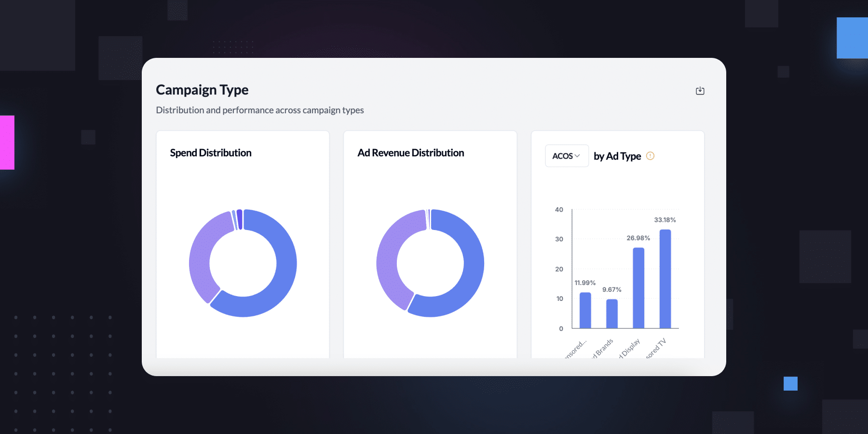
Task: Click the 40 y-axis tick label
Action: (559, 210)
